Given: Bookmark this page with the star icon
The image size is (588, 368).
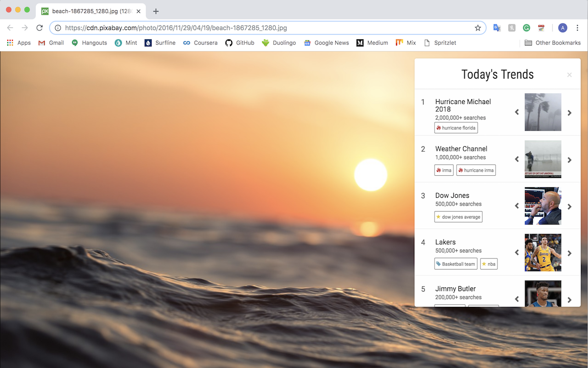Looking at the screenshot, I should 478,28.
